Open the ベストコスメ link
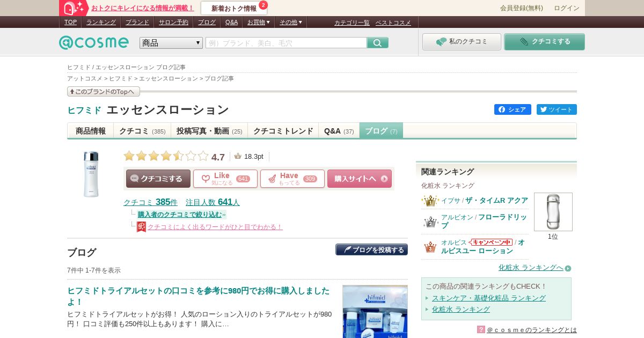644x338 pixels. (393, 23)
